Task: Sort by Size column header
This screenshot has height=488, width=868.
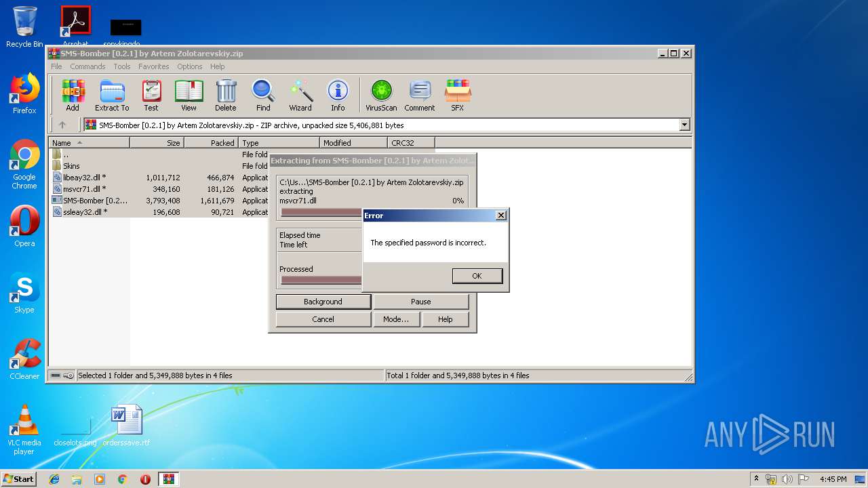Action: (157, 143)
